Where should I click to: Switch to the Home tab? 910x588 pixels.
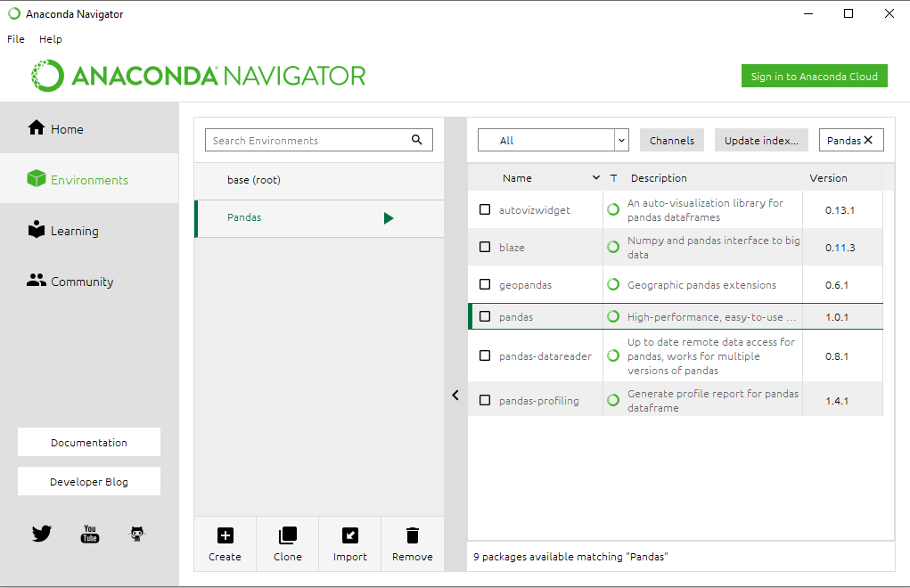(89, 128)
